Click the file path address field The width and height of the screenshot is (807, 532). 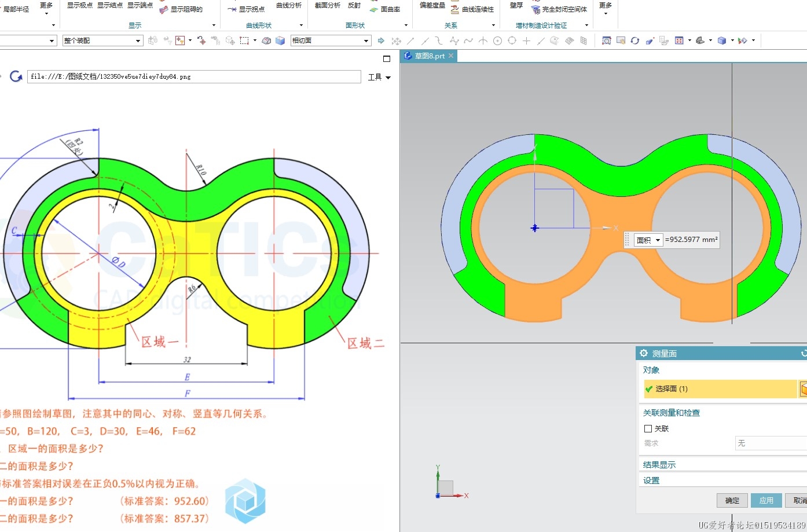pos(194,76)
